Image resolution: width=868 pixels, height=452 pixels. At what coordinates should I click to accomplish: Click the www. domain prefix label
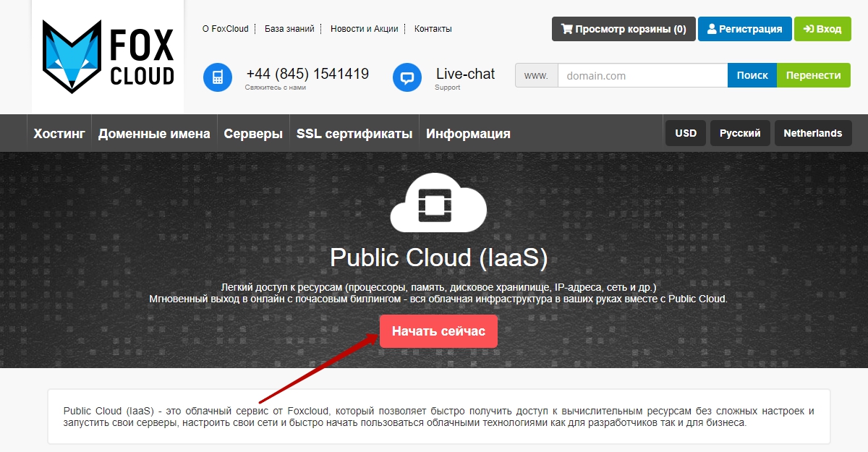click(x=536, y=75)
